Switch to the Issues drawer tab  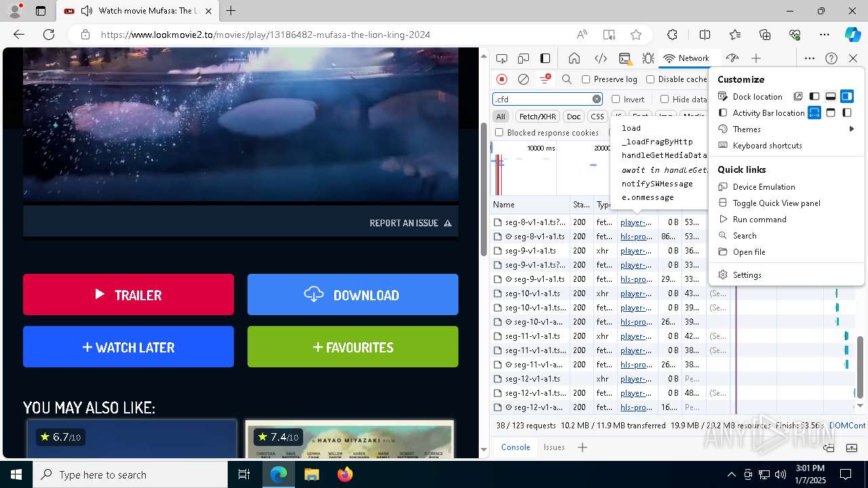coord(554,447)
